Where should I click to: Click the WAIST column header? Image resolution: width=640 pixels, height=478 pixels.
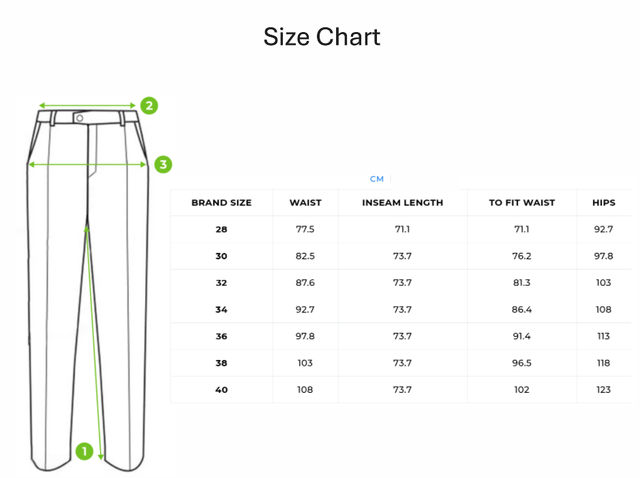tap(305, 202)
